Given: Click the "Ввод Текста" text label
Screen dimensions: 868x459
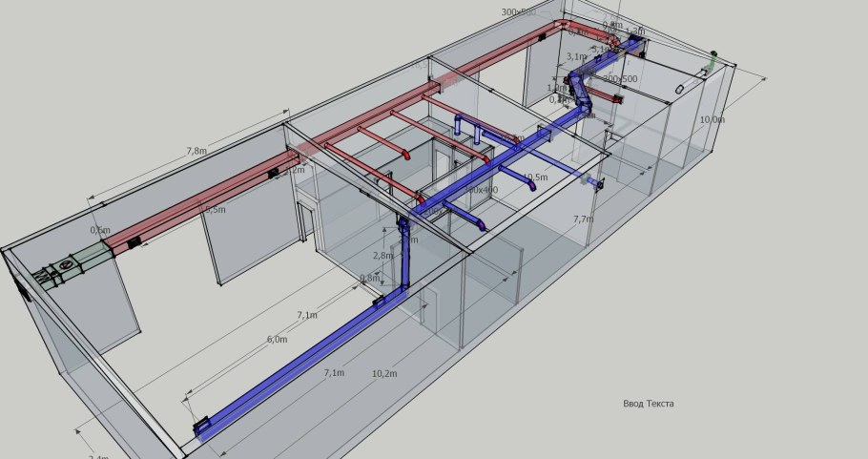Looking at the screenshot, I should tap(649, 404).
